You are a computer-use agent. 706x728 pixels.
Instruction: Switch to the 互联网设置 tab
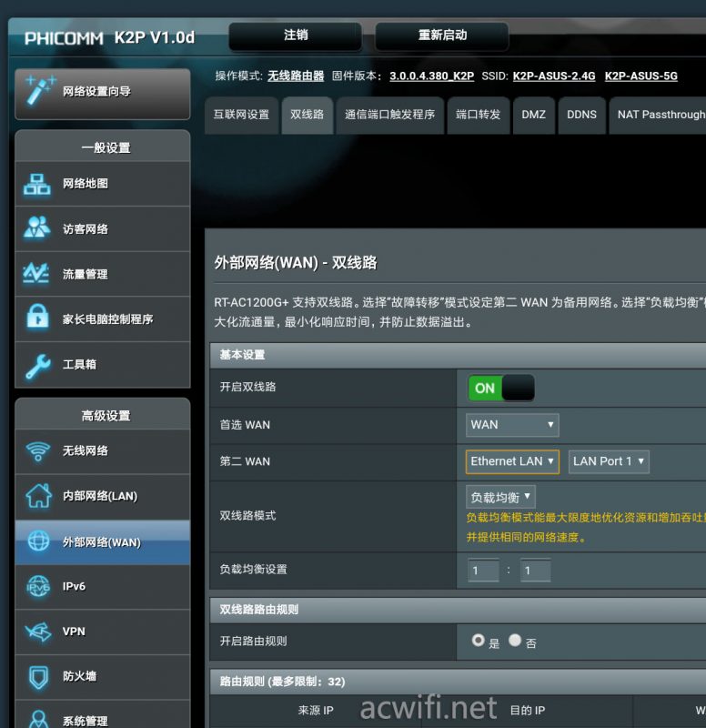point(241,115)
